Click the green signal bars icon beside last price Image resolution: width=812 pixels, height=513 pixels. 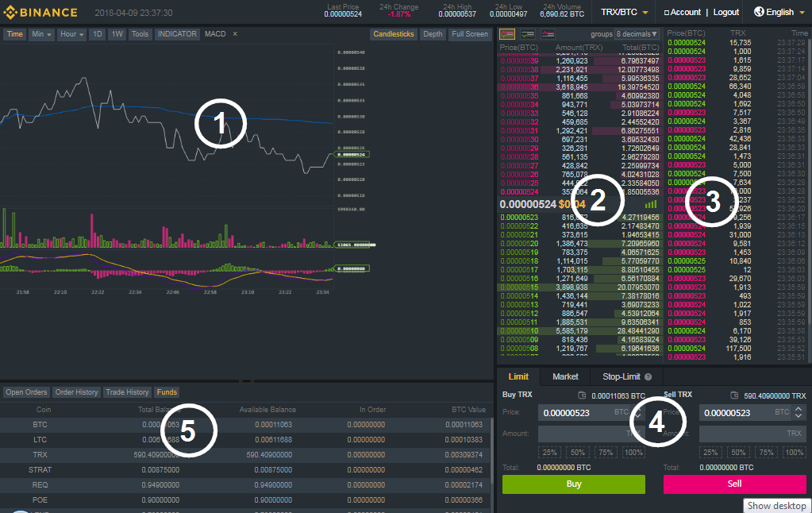pyautogui.click(x=651, y=204)
